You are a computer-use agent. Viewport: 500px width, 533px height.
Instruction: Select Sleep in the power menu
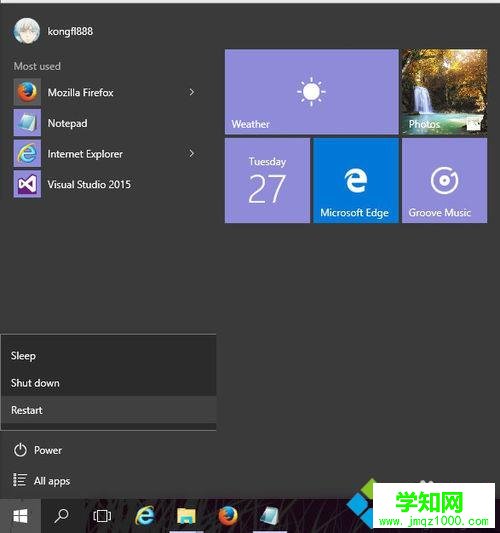pos(109,356)
